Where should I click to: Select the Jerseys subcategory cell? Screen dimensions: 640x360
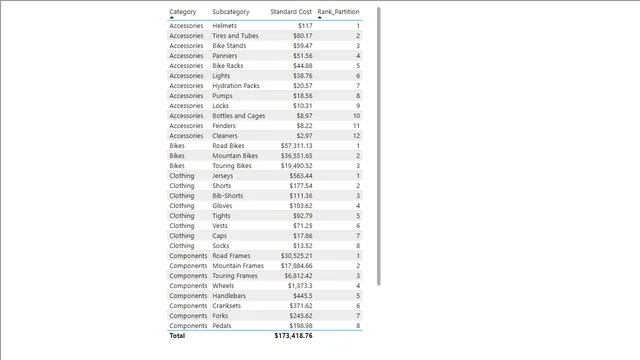(x=222, y=176)
